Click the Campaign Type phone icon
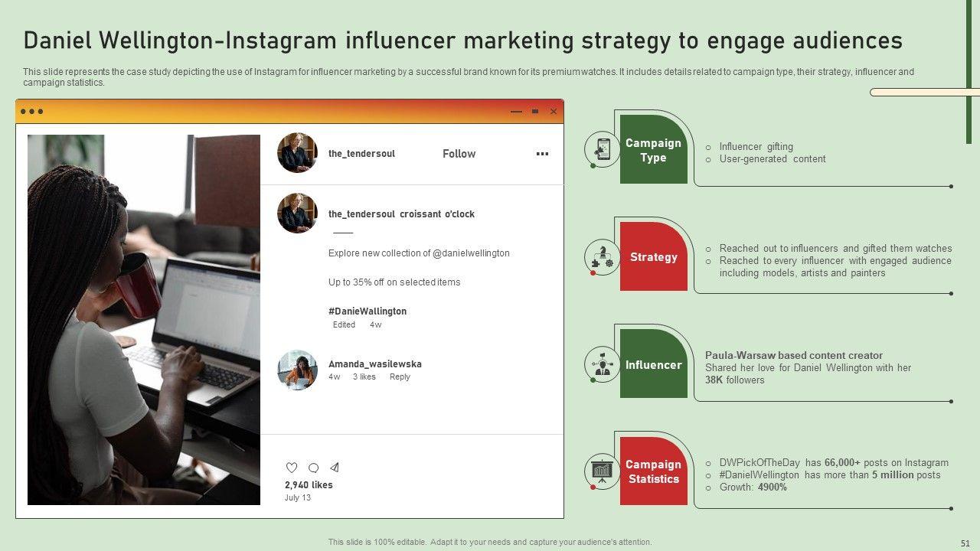 [x=603, y=149]
